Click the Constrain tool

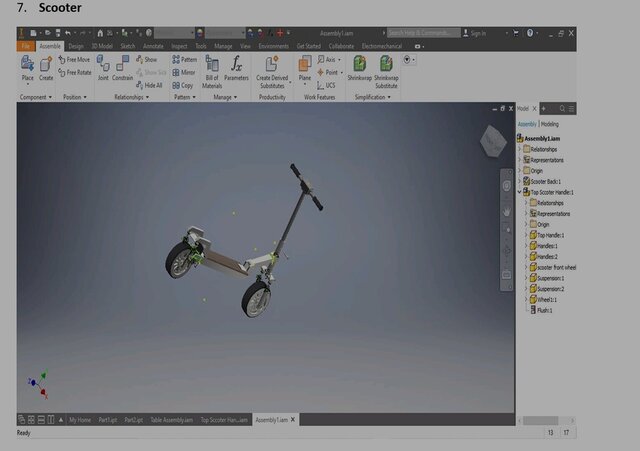122,68
